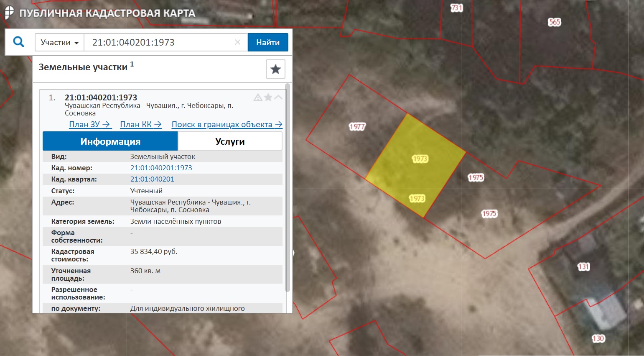Viewport: 644px width, 356px height.
Task: Click Для индивидуального жилищного text
Action: (187, 308)
